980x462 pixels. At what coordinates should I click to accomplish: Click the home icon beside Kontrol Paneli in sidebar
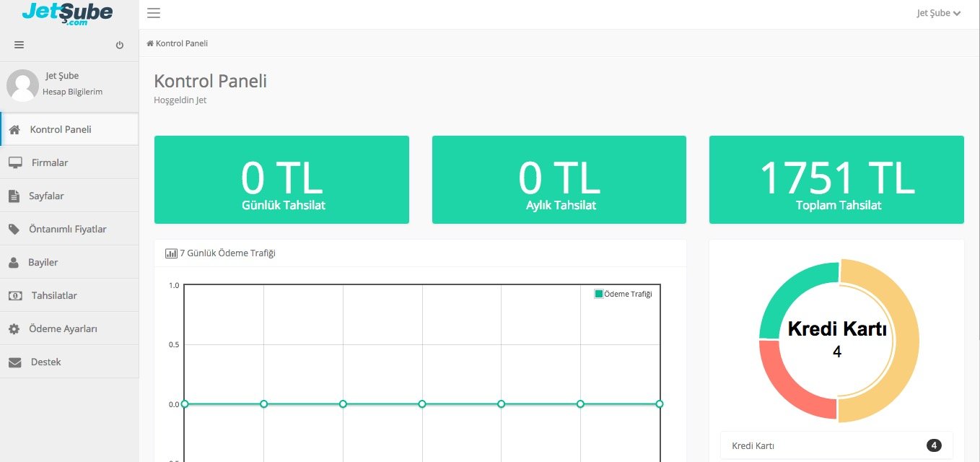coord(14,130)
